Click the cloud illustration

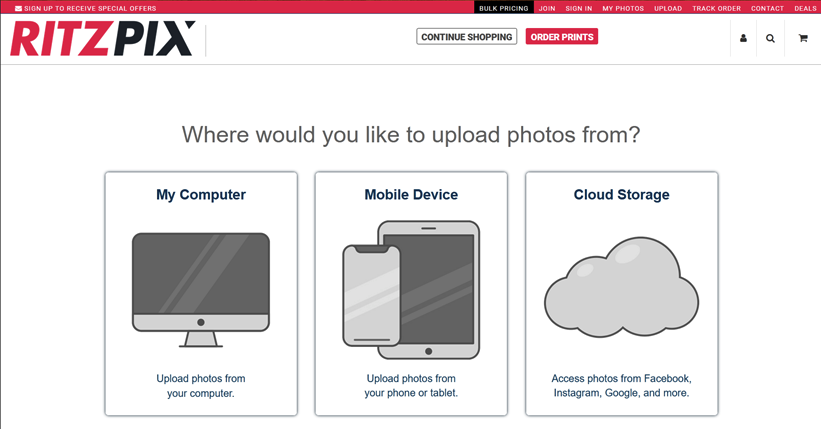pos(621,287)
